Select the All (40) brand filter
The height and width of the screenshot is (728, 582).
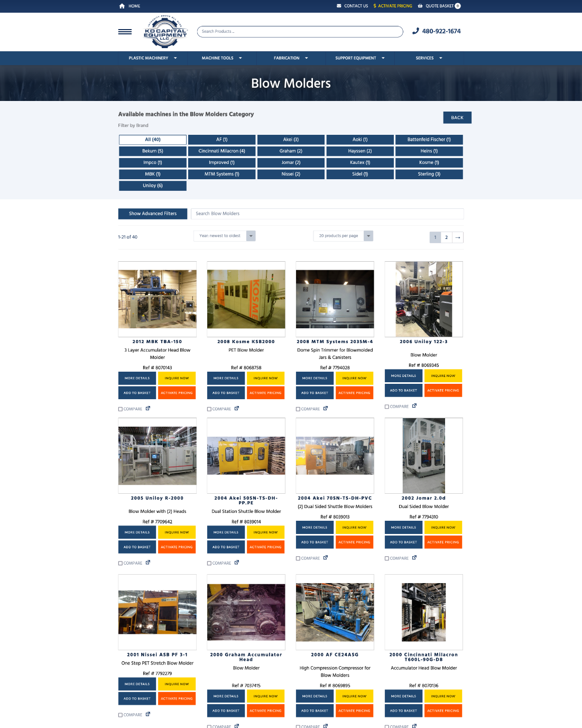[153, 140]
